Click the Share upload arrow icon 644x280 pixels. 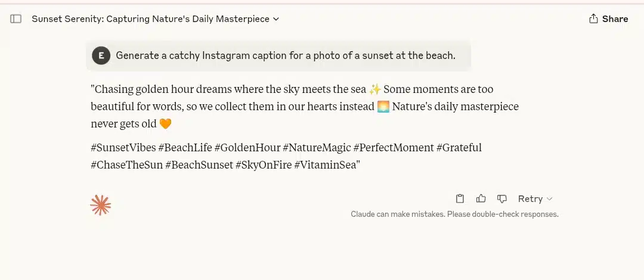(x=593, y=19)
